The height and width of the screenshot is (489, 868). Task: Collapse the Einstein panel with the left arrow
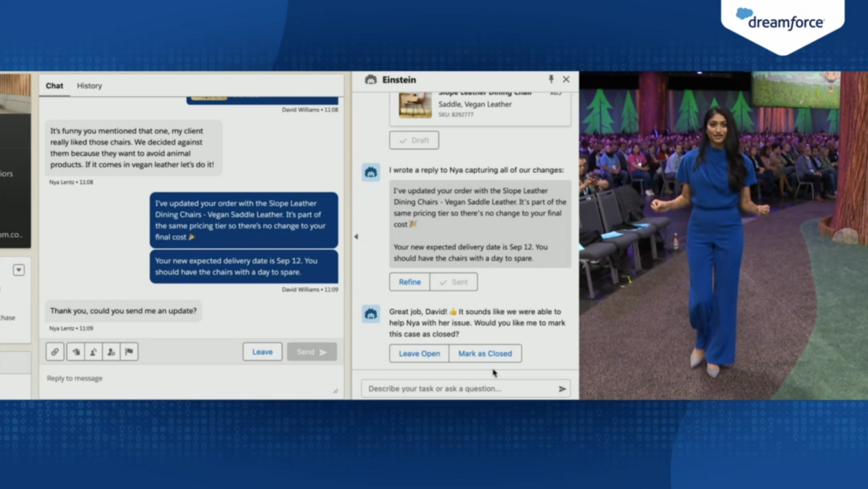click(x=356, y=237)
